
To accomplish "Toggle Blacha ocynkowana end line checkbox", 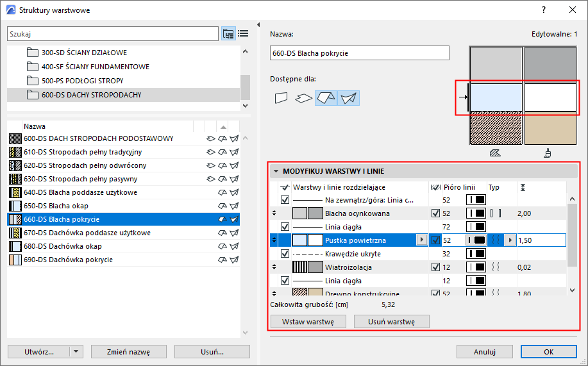I will pyautogui.click(x=435, y=213).
